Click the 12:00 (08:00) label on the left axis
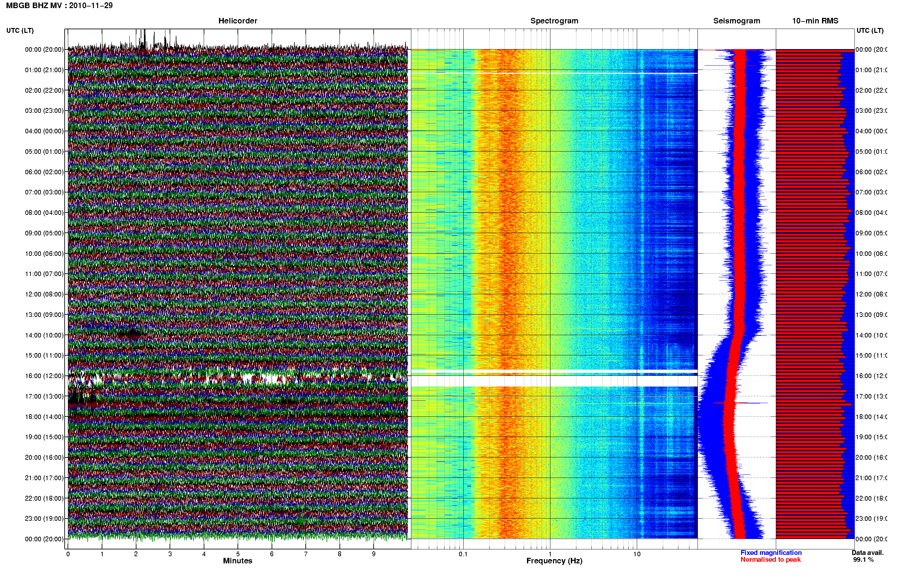This screenshot has height=578, width=924. (x=44, y=294)
